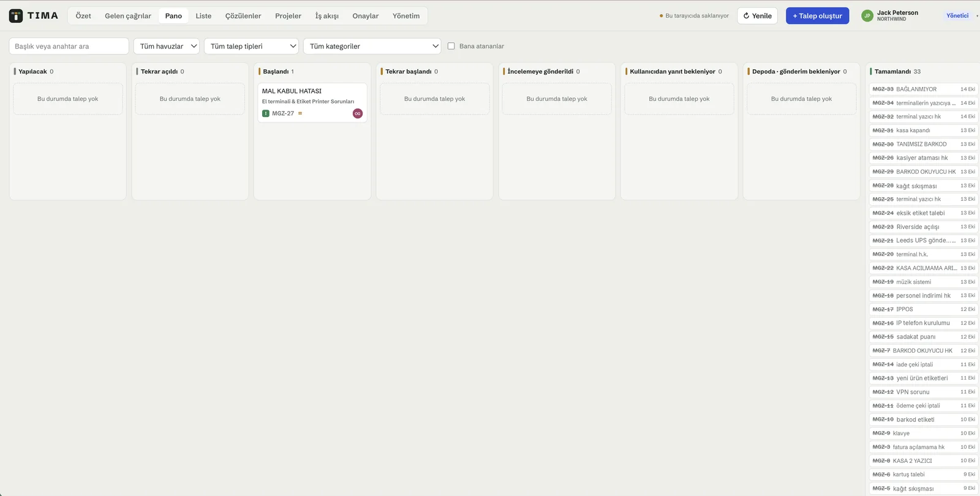
Task: Expand the Tüm havuzlar dropdown
Action: [167, 46]
